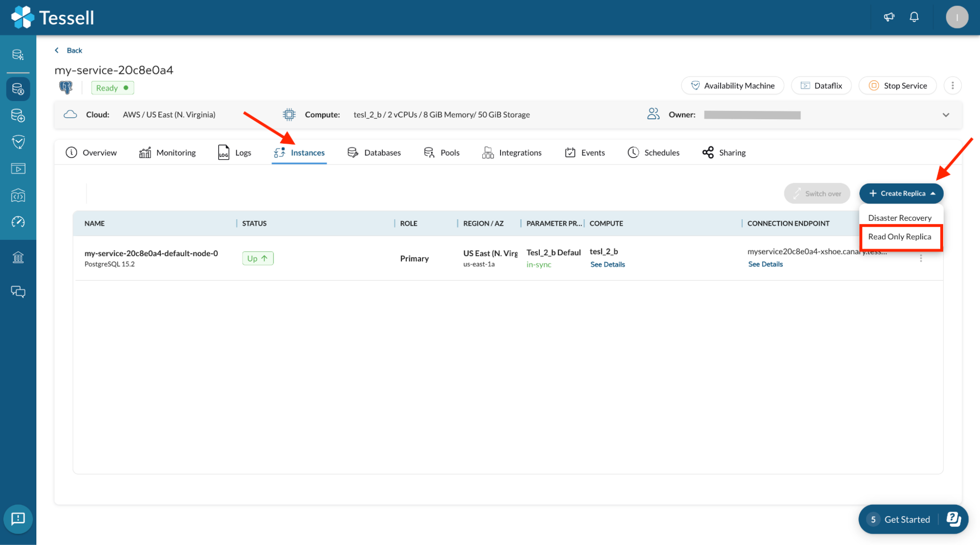Image resolution: width=980 pixels, height=545 pixels.
Task: Click the Compute chip icon
Action: pyautogui.click(x=289, y=114)
